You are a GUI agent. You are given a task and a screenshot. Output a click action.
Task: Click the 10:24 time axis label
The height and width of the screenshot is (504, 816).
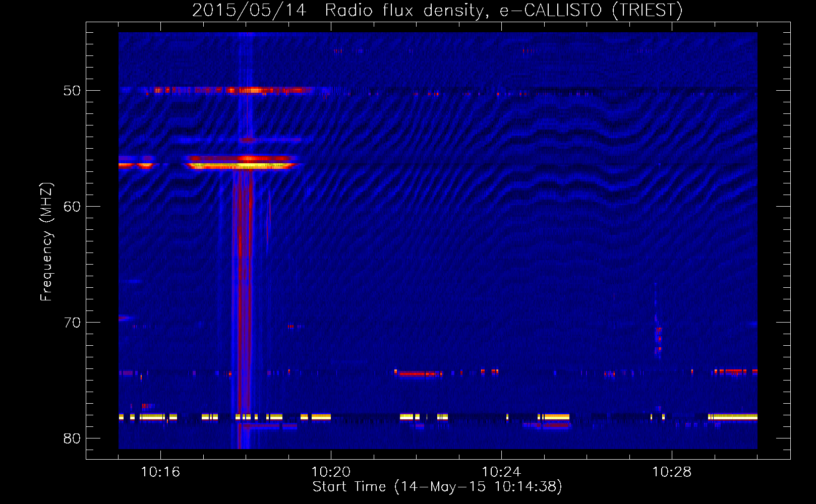tap(501, 472)
